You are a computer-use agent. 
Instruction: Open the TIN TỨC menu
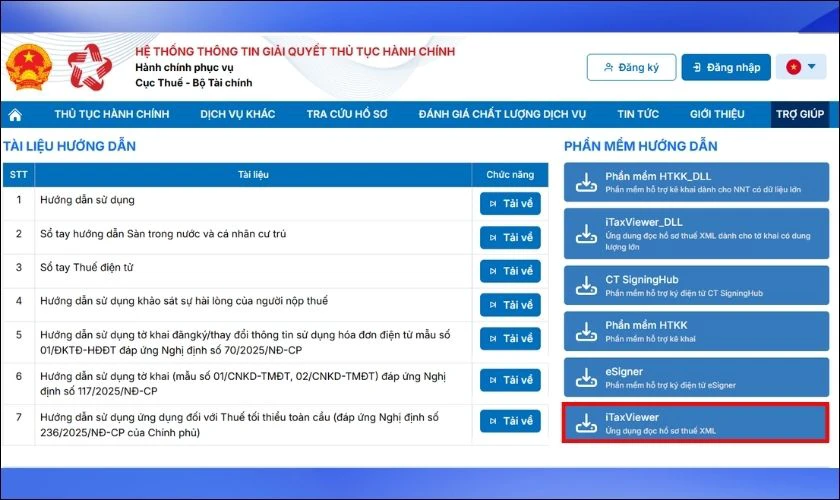tap(638, 114)
